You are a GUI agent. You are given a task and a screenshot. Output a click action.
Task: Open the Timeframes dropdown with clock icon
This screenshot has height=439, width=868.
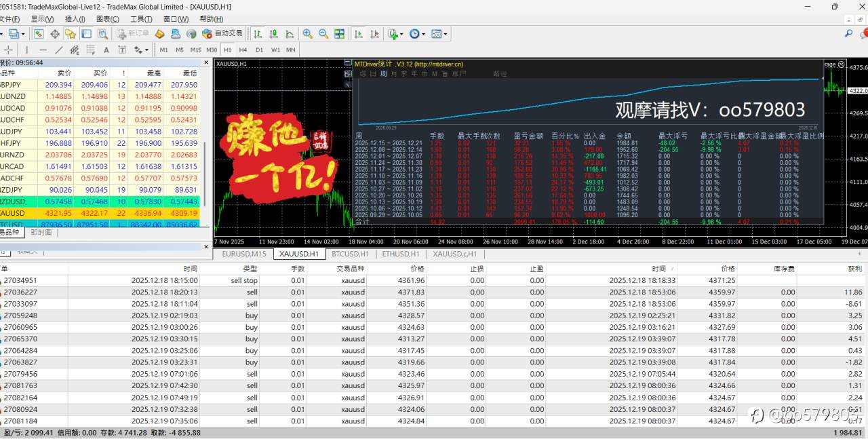point(414,33)
